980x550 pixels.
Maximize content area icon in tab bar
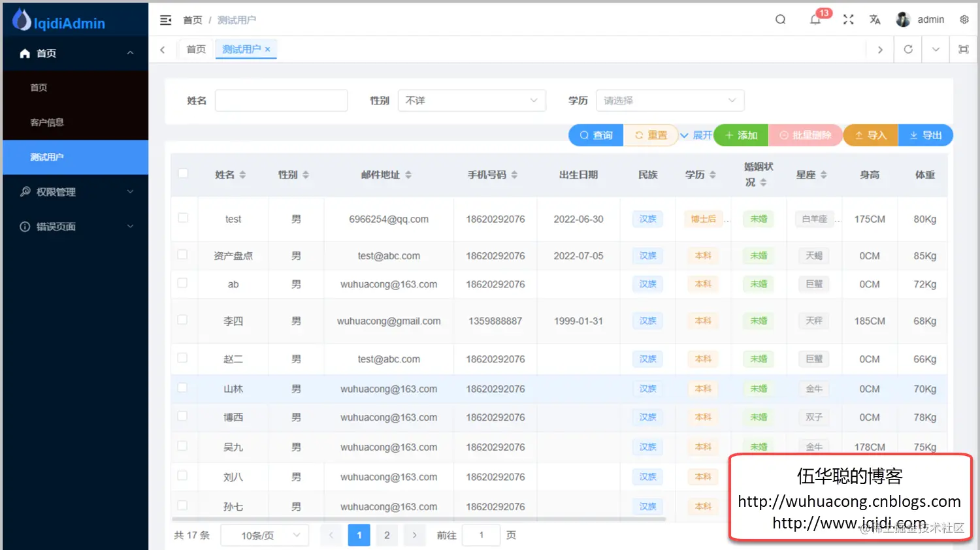pyautogui.click(x=963, y=49)
